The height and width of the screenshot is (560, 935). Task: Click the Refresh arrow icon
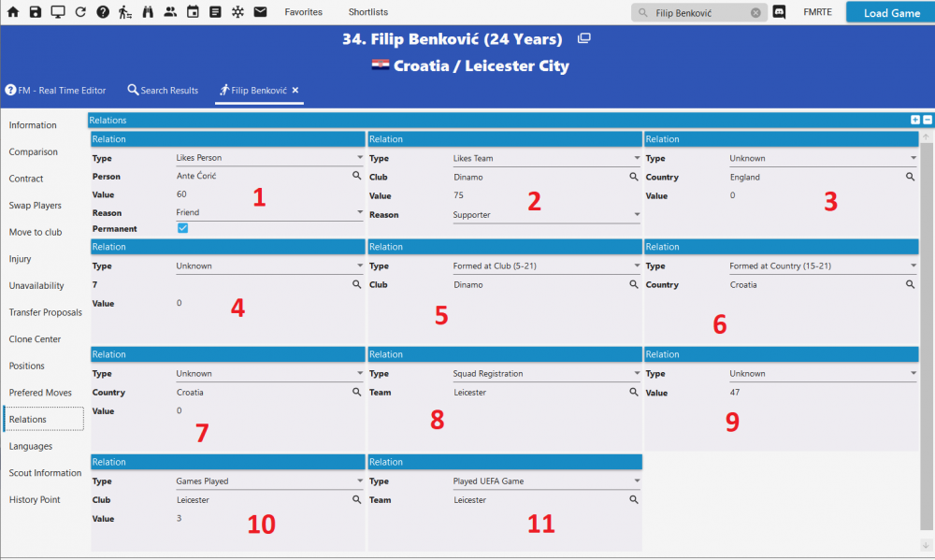80,12
